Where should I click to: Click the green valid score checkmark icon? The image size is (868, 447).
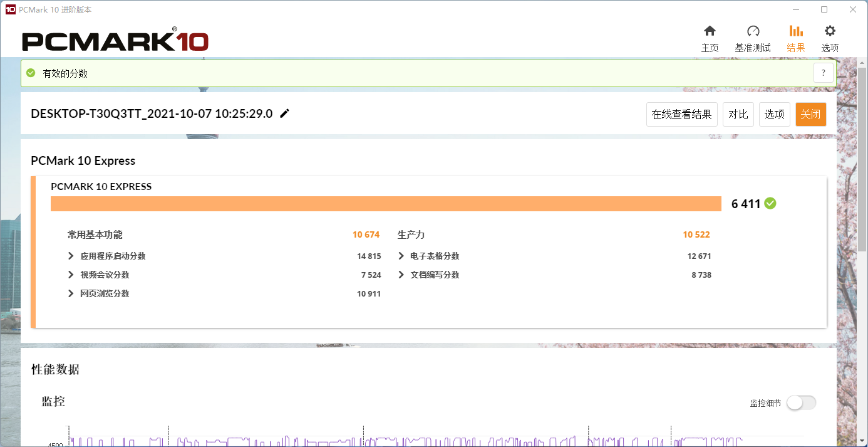(31, 73)
